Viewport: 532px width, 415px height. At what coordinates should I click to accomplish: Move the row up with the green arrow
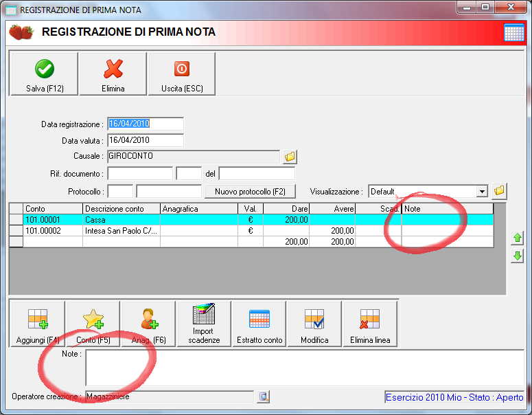point(517,238)
